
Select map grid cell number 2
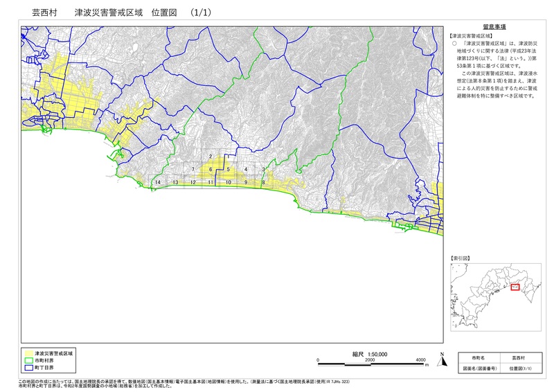[210, 157]
